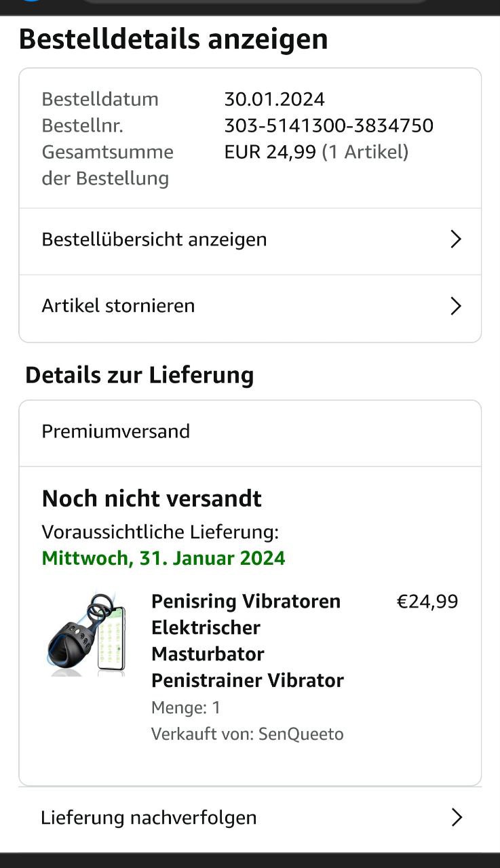The height and width of the screenshot is (868, 500).
Task: Open the Bestellübersicht anzeigen row
Action: coord(250,241)
